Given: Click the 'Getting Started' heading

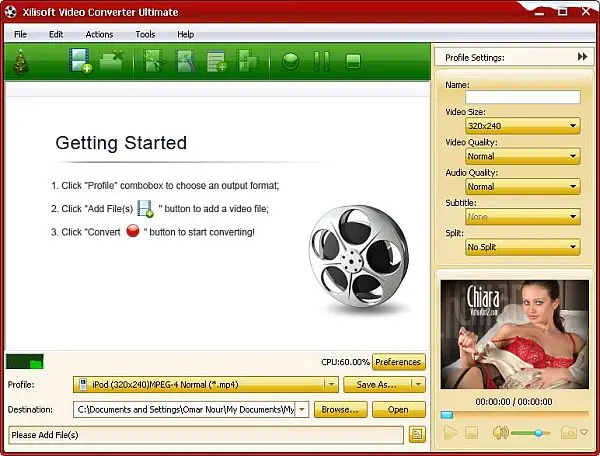Looking at the screenshot, I should tap(121, 143).
